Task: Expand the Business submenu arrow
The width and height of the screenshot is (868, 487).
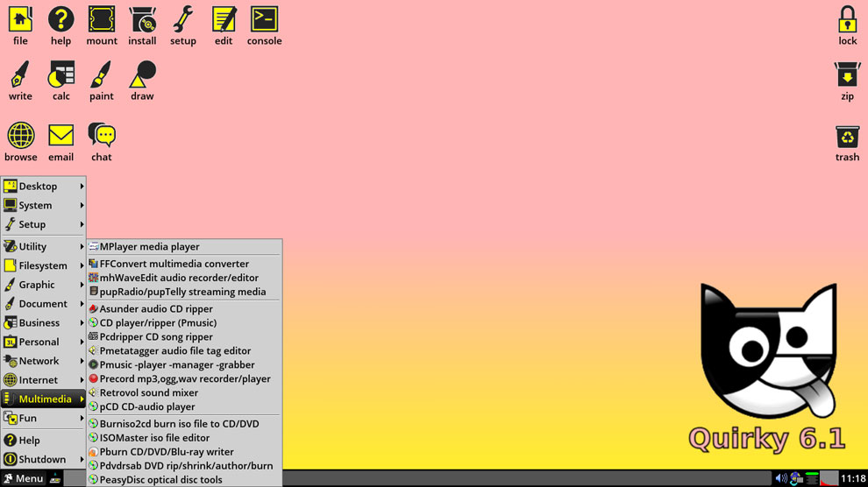Action: (82, 323)
